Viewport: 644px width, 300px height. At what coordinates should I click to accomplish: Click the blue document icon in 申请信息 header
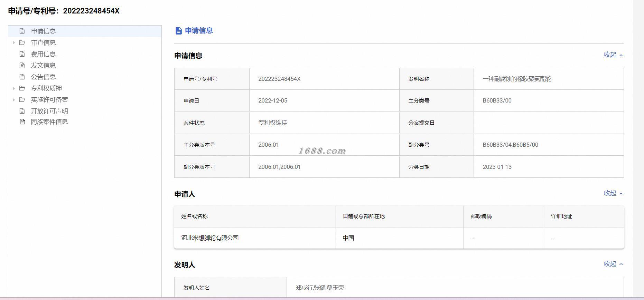pyautogui.click(x=178, y=31)
